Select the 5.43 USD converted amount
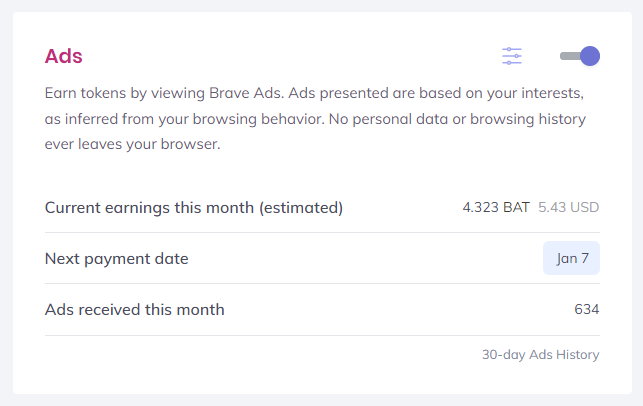Screen dimensions: 643x406 tap(569, 207)
